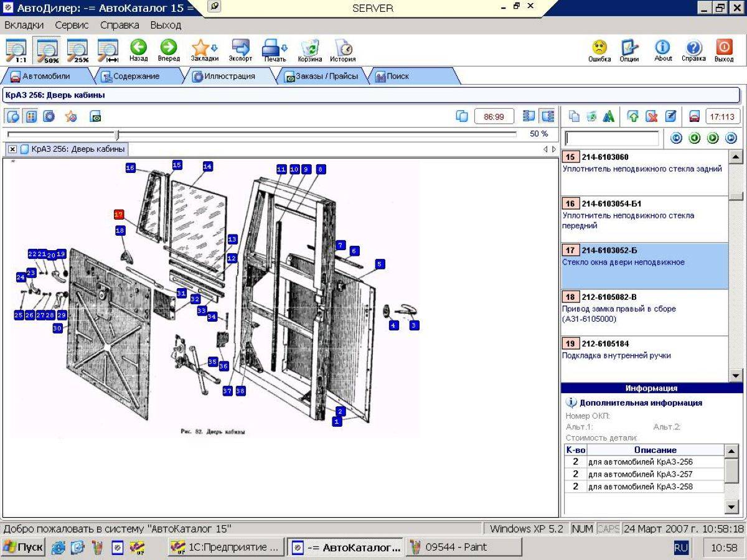
Task: Click the font letter A icon
Action: tap(609, 116)
